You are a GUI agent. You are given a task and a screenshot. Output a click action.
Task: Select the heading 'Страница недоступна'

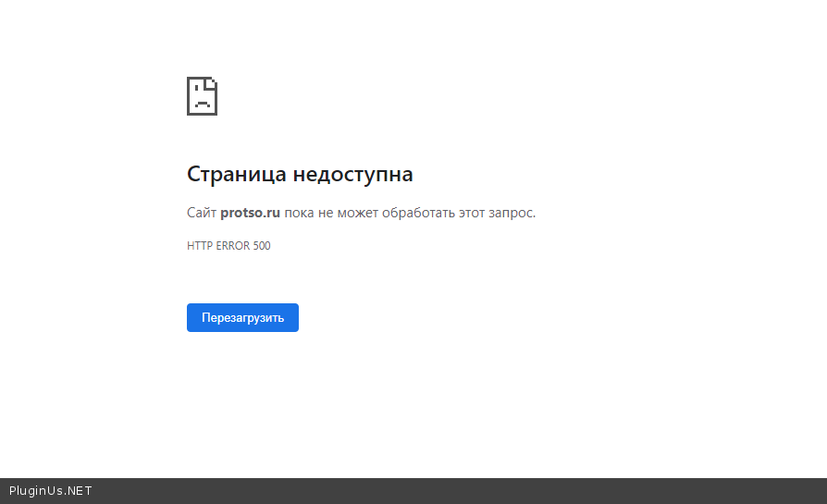click(300, 174)
